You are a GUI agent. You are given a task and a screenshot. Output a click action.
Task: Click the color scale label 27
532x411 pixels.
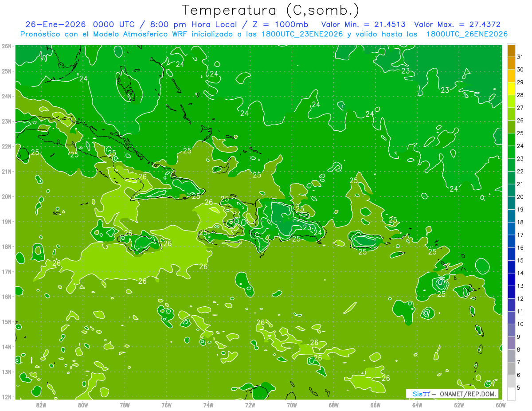[520, 108]
